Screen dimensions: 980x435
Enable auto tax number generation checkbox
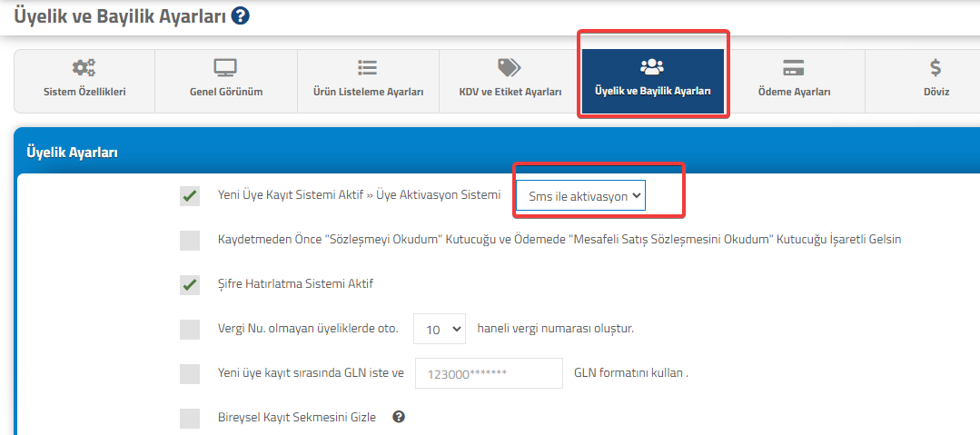190,329
